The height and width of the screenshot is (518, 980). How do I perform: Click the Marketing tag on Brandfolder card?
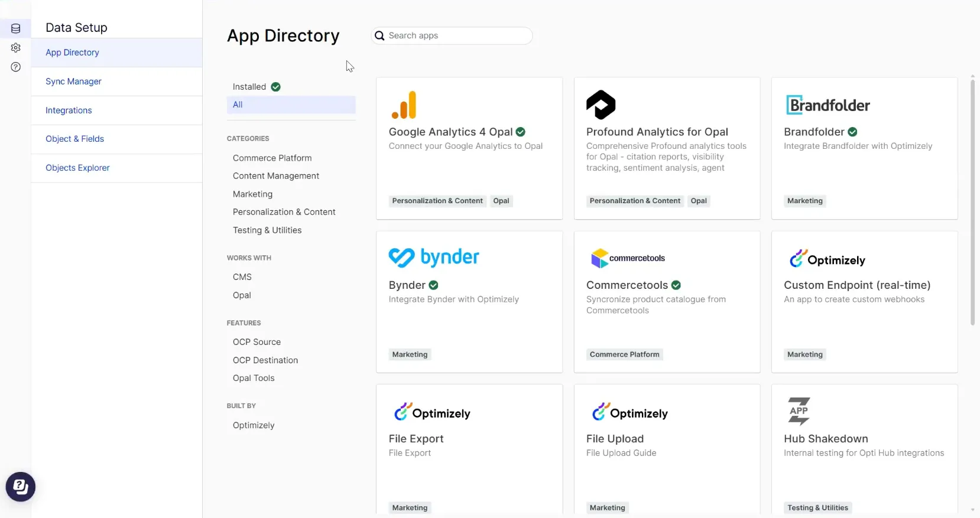[x=805, y=201]
